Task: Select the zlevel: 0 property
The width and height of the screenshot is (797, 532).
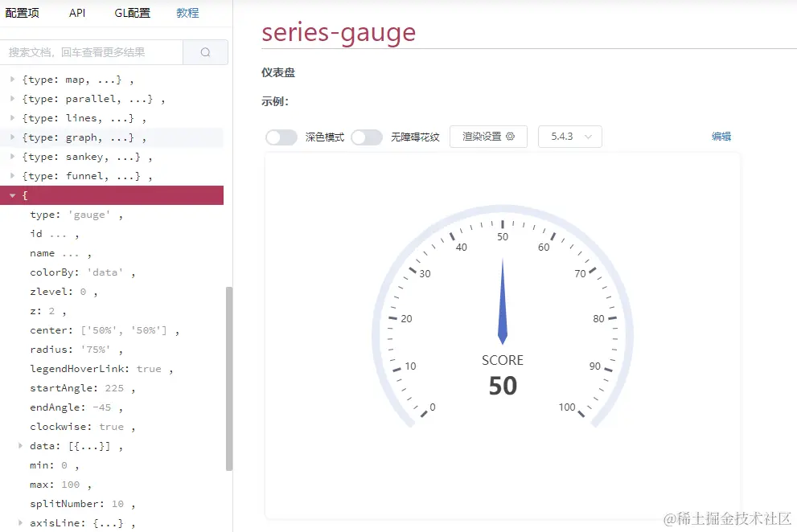Action: click(64, 292)
